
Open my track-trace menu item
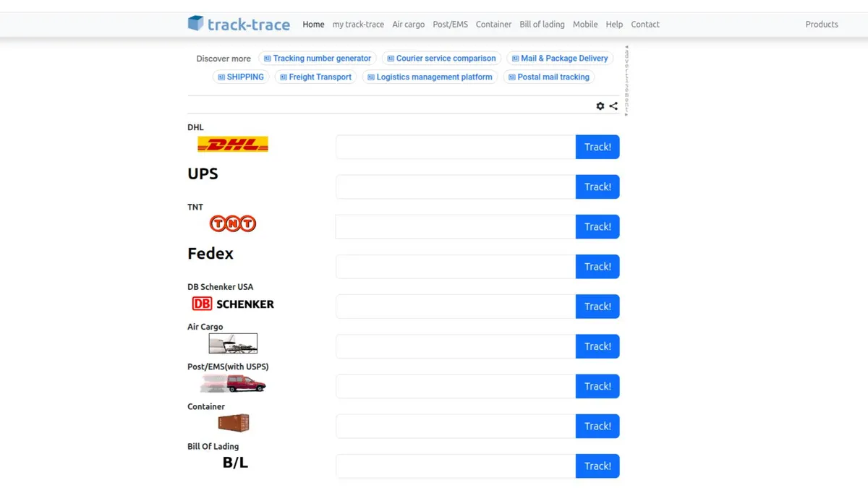358,24
